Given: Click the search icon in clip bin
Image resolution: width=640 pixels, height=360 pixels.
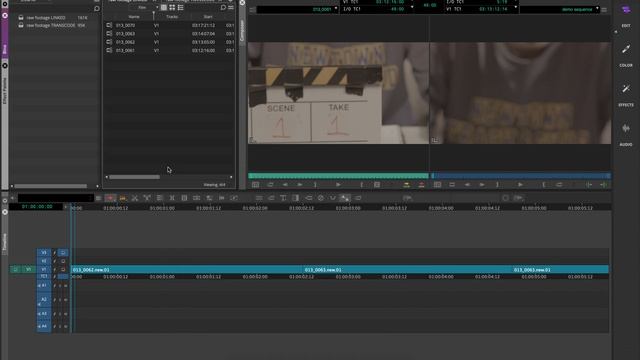Looking at the screenshot, I should click(x=223, y=8).
